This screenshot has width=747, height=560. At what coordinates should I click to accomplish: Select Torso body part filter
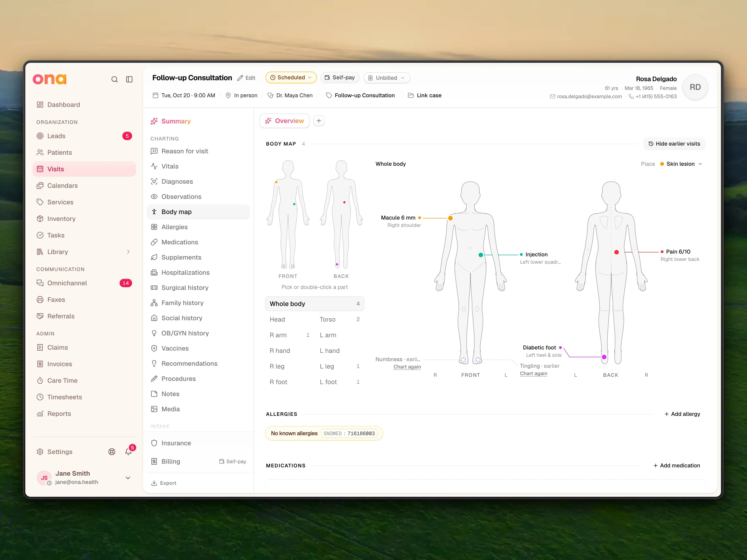click(x=340, y=320)
